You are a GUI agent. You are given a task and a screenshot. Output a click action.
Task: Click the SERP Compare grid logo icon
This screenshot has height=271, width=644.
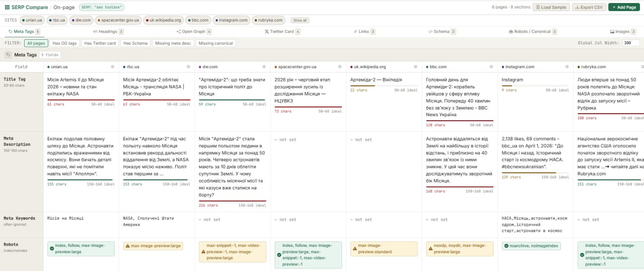7,8
